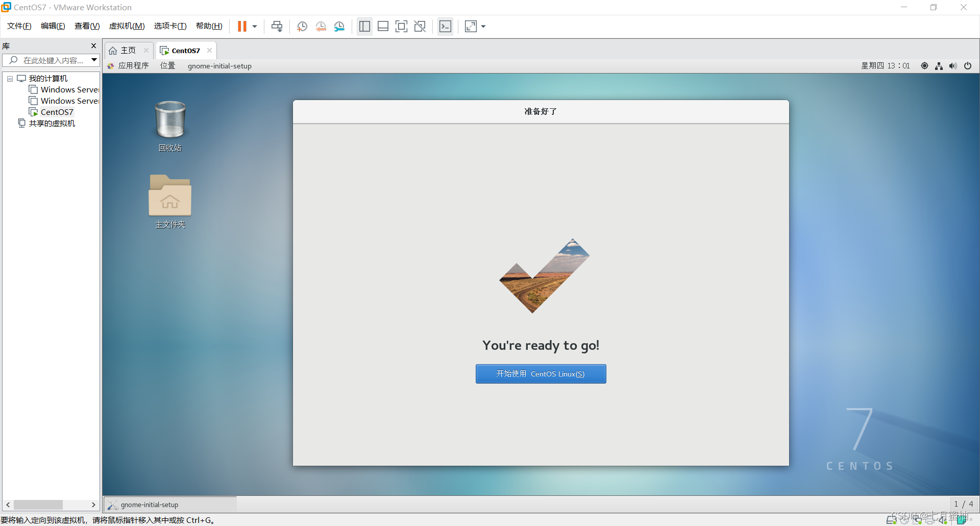
Task: Enter full screen mode
Action: [401, 26]
